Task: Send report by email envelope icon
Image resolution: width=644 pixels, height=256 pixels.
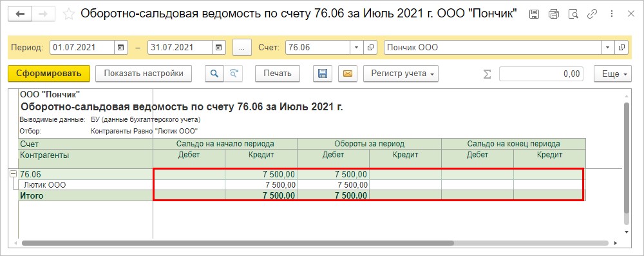Action: point(348,74)
